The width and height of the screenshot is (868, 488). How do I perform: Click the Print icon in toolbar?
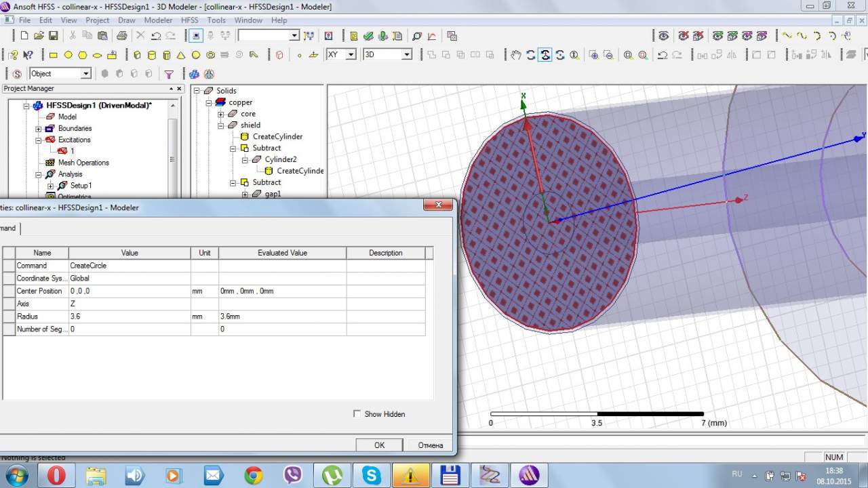(x=121, y=36)
